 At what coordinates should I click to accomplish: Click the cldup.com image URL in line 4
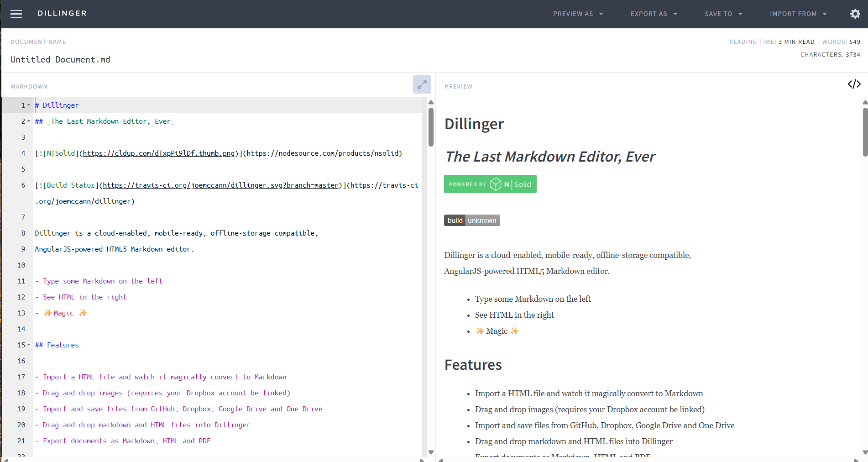point(159,153)
